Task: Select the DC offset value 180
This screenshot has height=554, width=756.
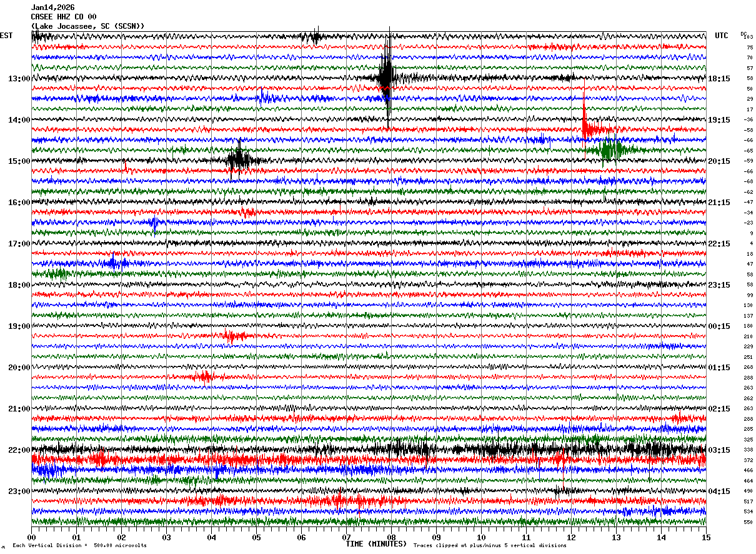Action: tap(749, 326)
